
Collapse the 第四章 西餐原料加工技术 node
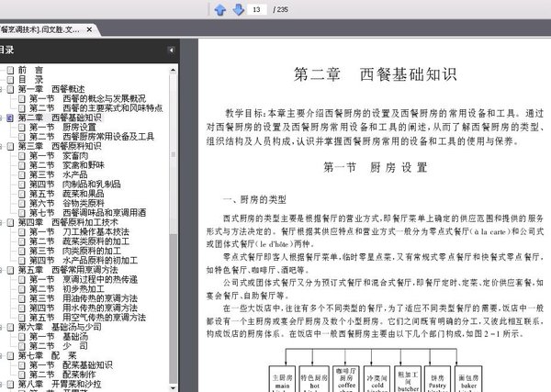point(1,222)
